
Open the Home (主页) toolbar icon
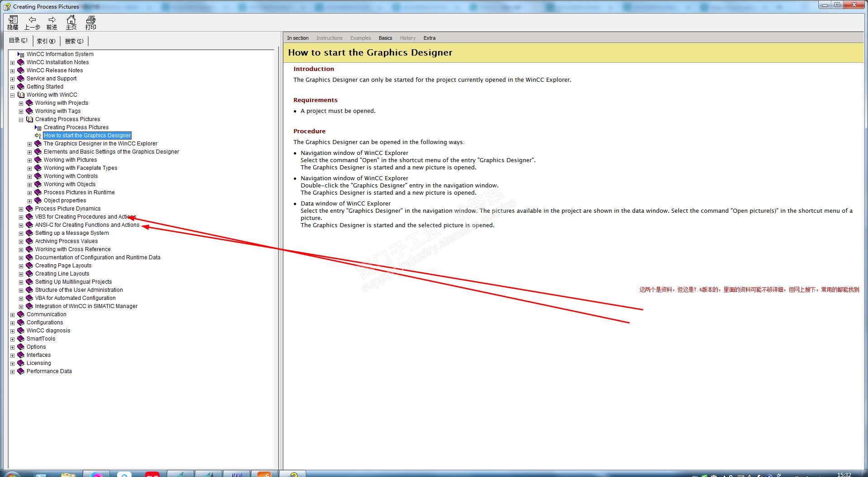[71, 23]
